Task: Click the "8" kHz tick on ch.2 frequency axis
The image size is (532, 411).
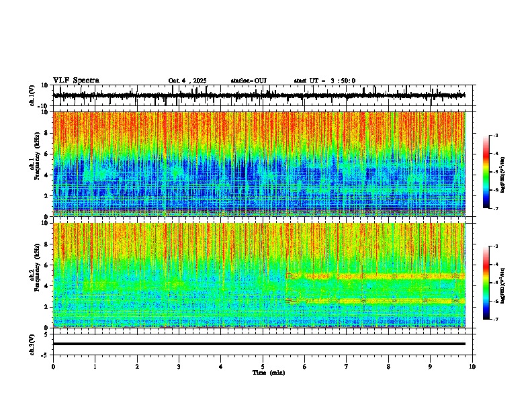Action: click(47, 244)
